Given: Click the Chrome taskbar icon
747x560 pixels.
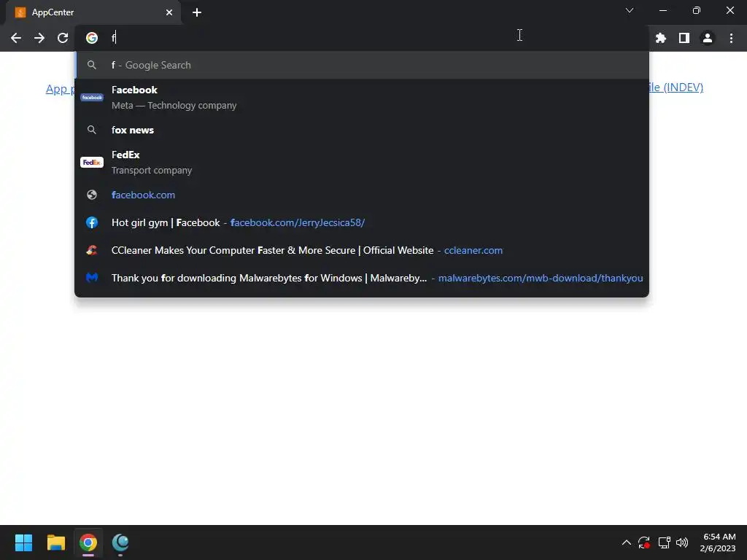Looking at the screenshot, I should 88,542.
